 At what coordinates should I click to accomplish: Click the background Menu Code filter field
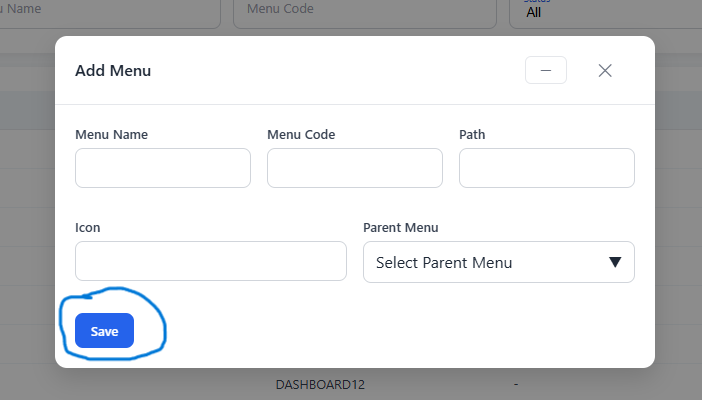coord(365,11)
